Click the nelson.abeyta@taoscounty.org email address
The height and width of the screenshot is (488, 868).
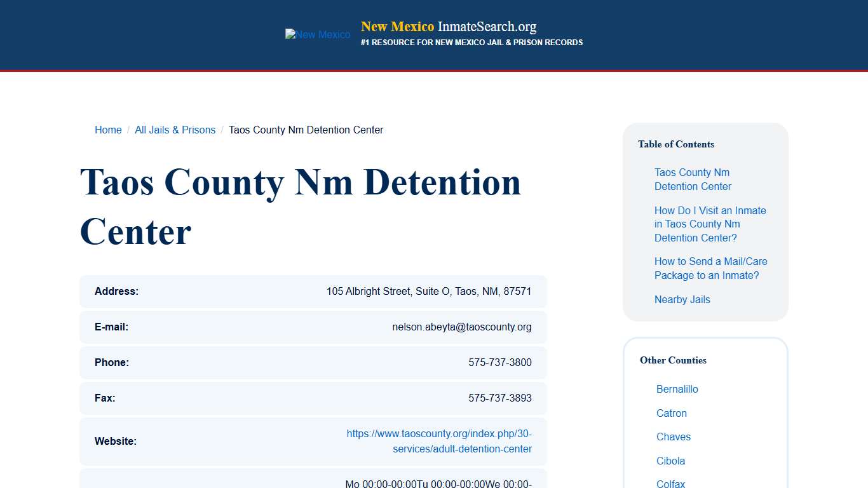pos(462,327)
